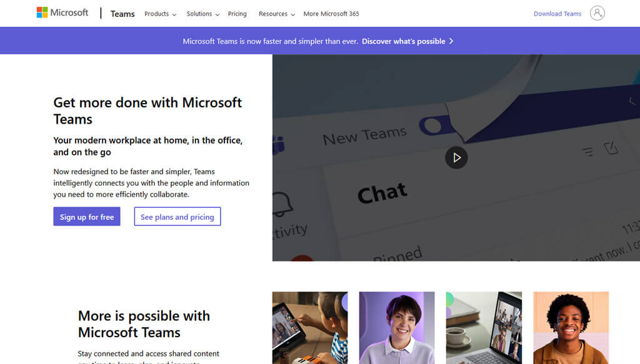The image size is (640, 364).
Task: Open More Microsoft 365 menu item
Action: [x=331, y=14]
